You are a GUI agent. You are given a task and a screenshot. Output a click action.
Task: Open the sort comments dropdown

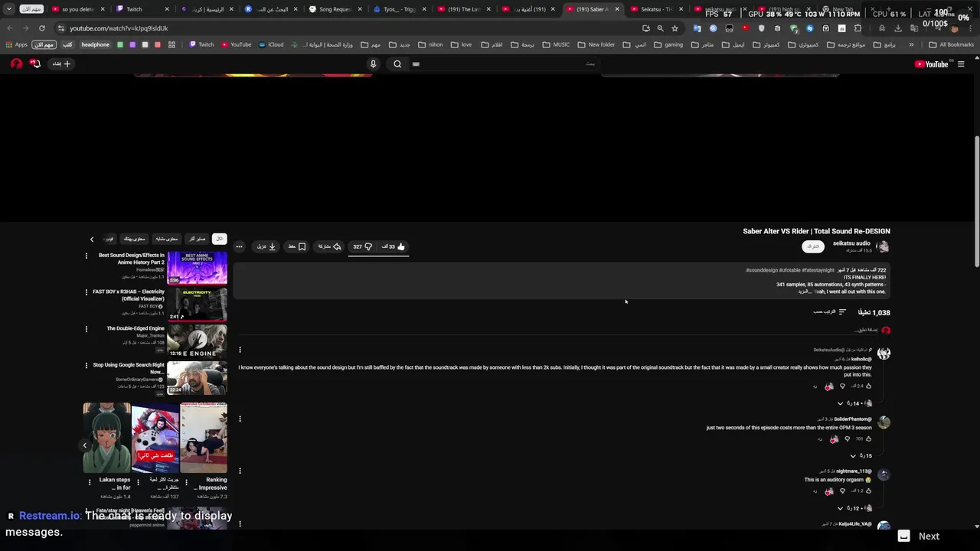(830, 312)
